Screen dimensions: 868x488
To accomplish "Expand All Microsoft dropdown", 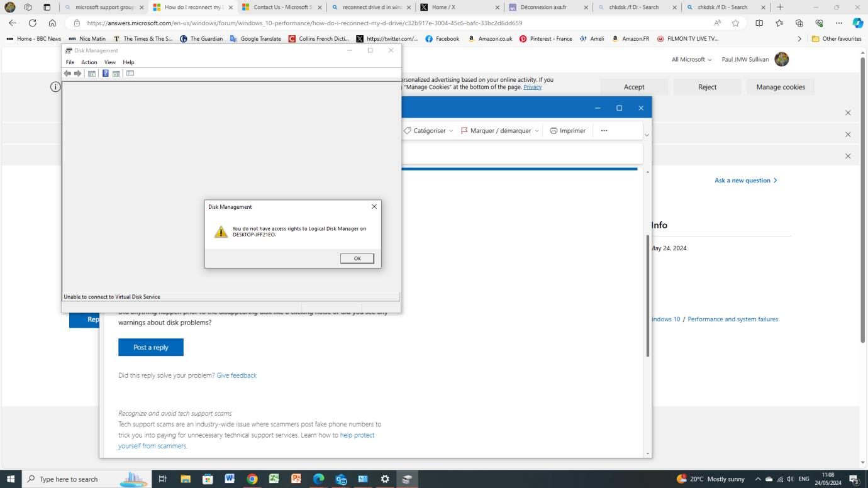I will [691, 59].
